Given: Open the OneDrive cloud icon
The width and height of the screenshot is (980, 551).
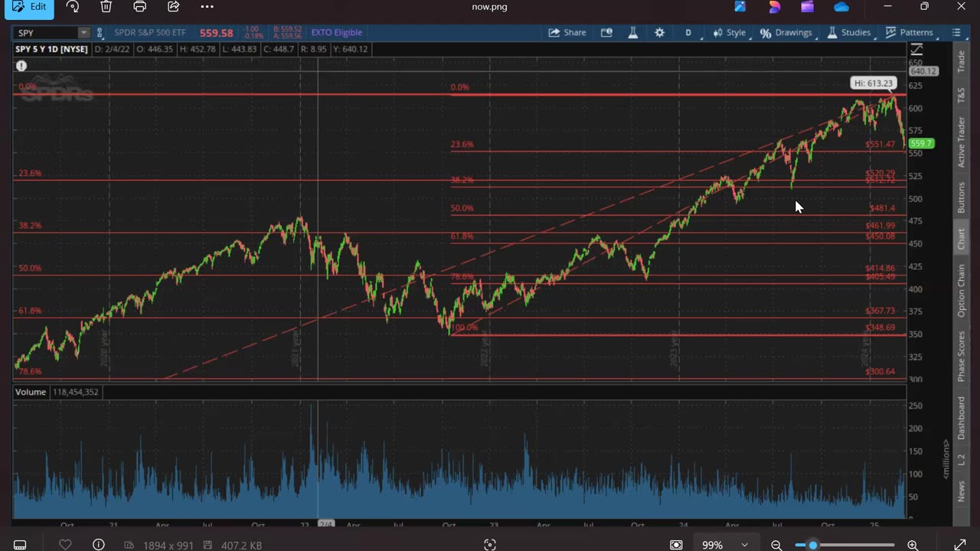Looking at the screenshot, I should [841, 7].
